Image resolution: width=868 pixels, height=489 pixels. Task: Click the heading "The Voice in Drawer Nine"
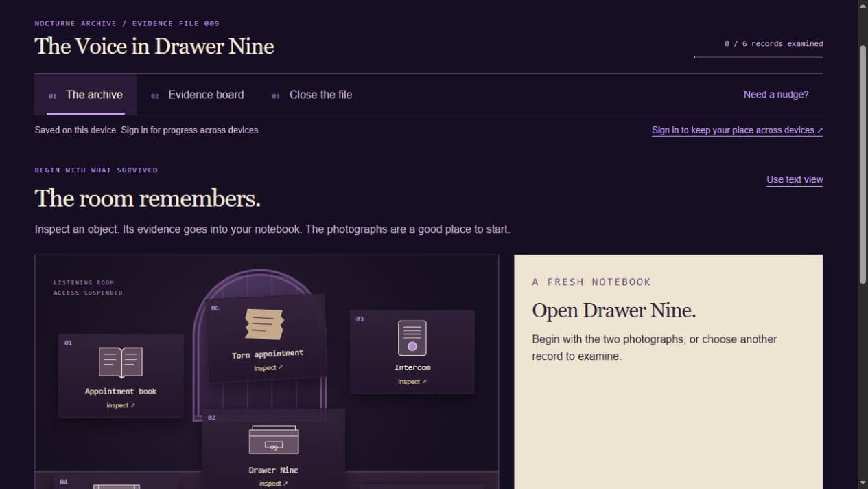click(154, 46)
